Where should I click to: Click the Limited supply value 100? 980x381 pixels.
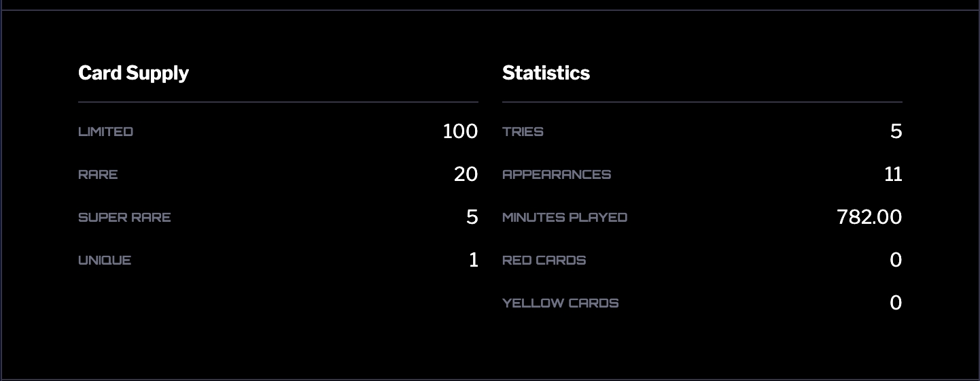click(x=460, y=131)
